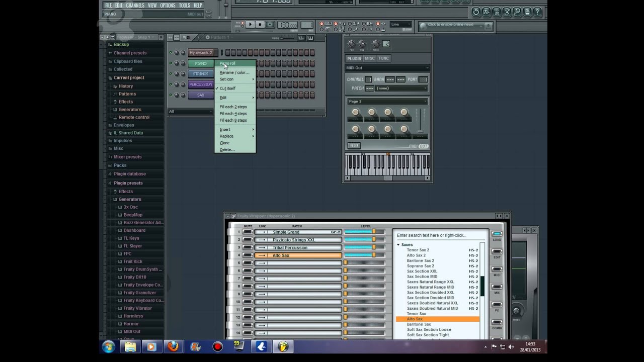The image size is (644, 362).
Task: Click Firefox icon in Windows taskbar
Action: (173, 346)
